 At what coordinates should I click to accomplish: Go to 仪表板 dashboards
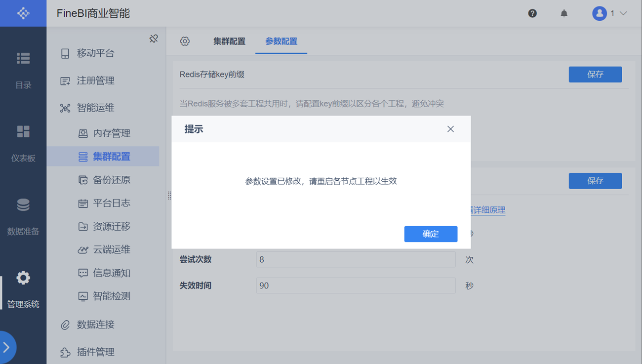pos(23,144)
